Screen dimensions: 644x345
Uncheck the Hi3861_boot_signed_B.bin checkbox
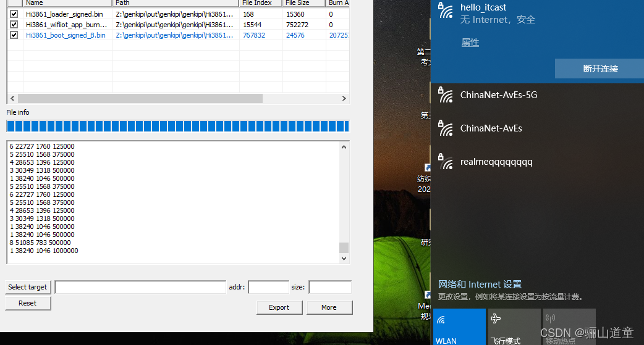pos(14,35)
